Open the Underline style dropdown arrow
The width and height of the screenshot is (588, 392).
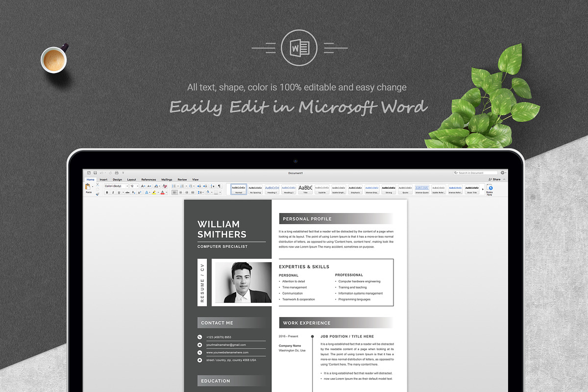click(123, 193)
